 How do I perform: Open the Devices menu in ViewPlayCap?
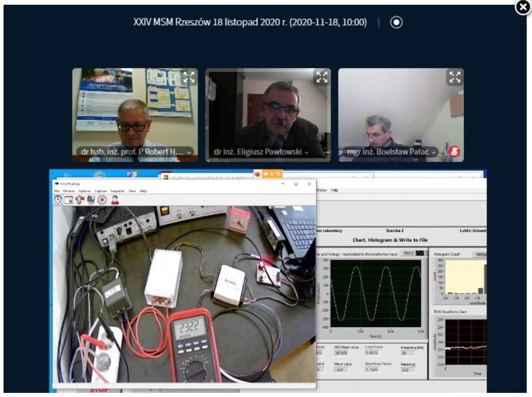69,191
